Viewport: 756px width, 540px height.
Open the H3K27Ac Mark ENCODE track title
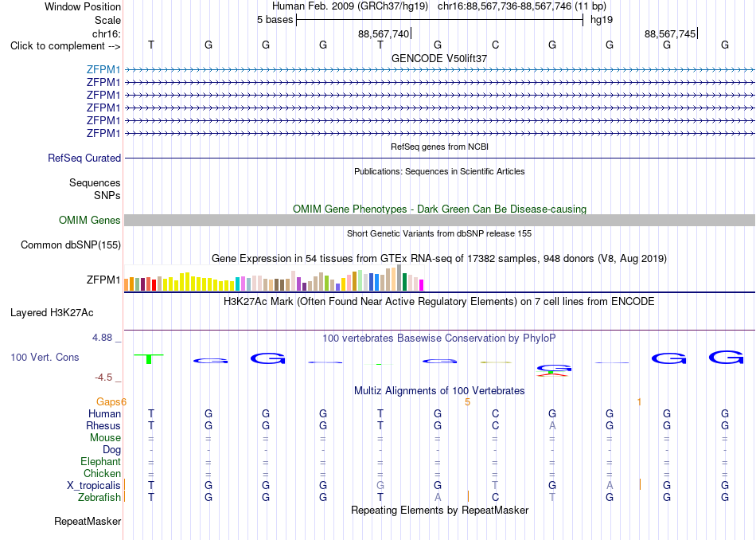coord(439,302)
